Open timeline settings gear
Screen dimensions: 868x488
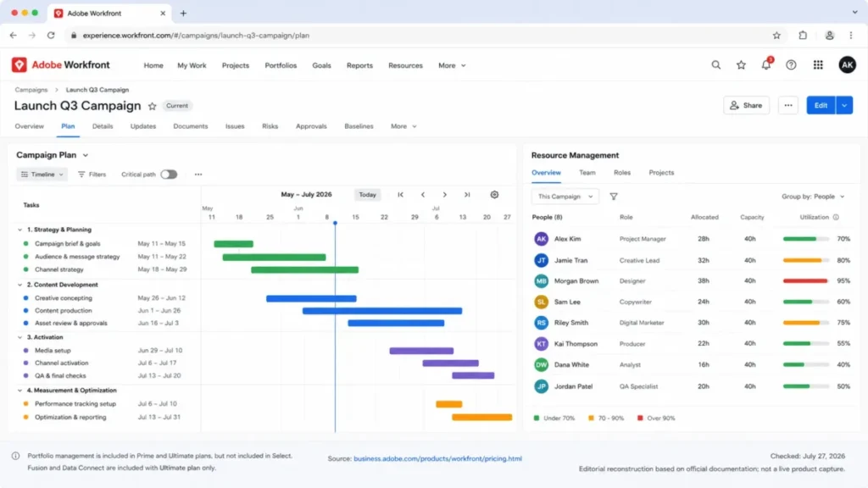pyautogui.click(x=494, y=195)
